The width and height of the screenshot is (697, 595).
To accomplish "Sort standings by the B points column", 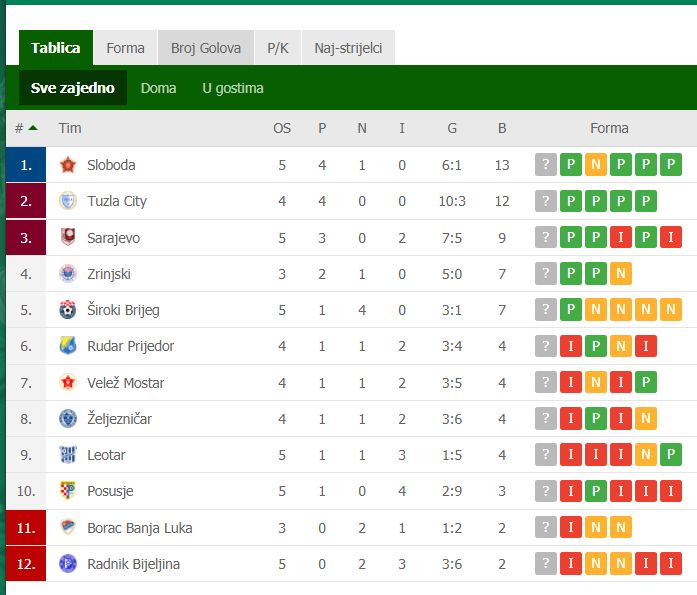I will coord(502,128).
